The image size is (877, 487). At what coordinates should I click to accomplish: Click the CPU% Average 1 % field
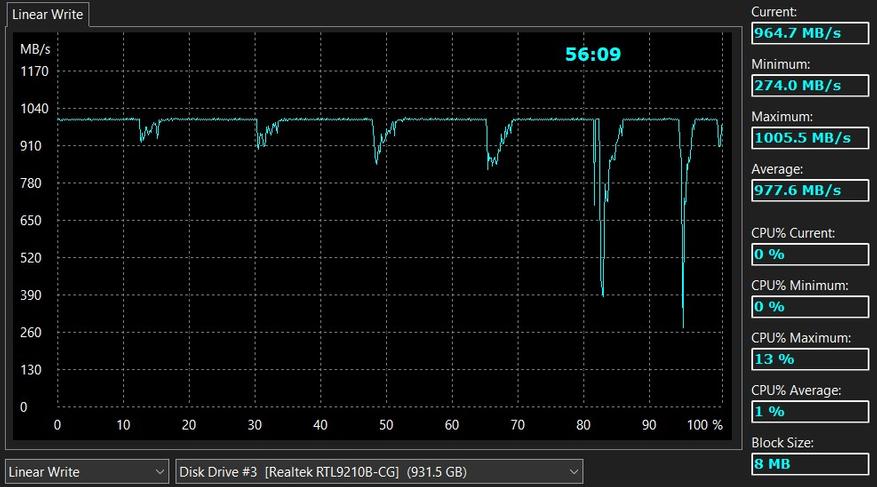[810, 412]
